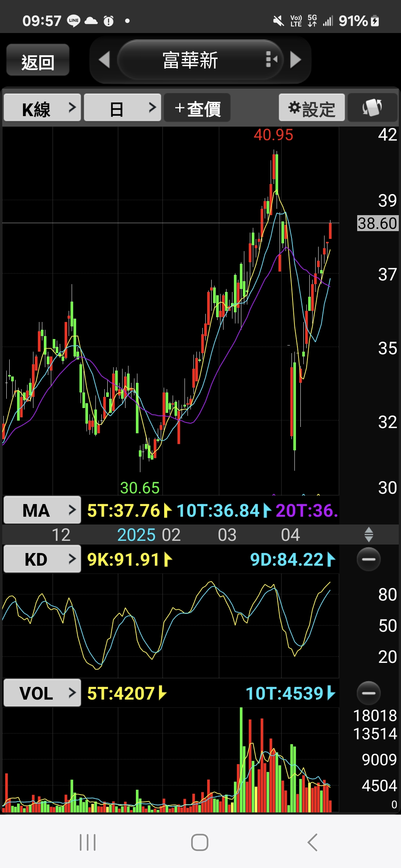Tap the previous stock left arrow
The image size is (401, 868).
pyautogui.click(x=104, y=60)
